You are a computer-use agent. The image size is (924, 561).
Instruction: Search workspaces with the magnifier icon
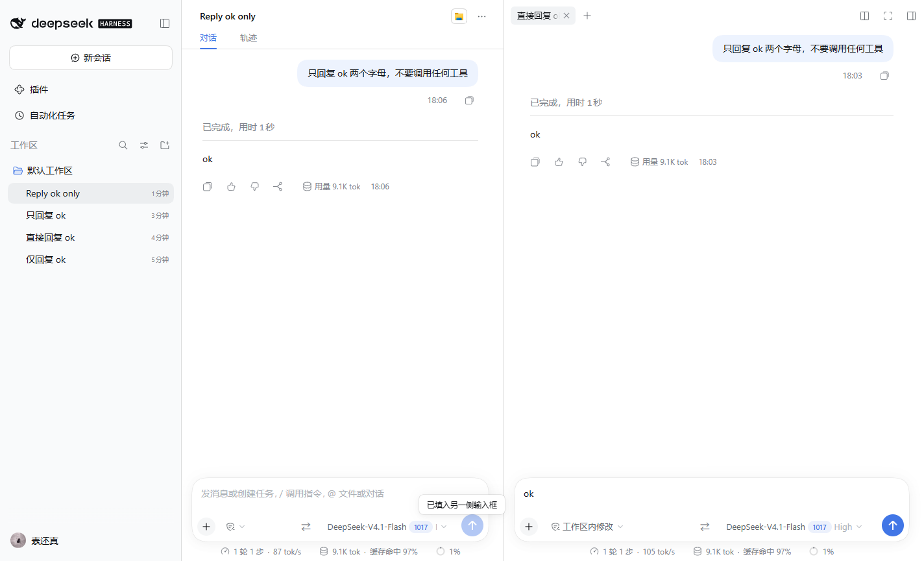(123, 145)
